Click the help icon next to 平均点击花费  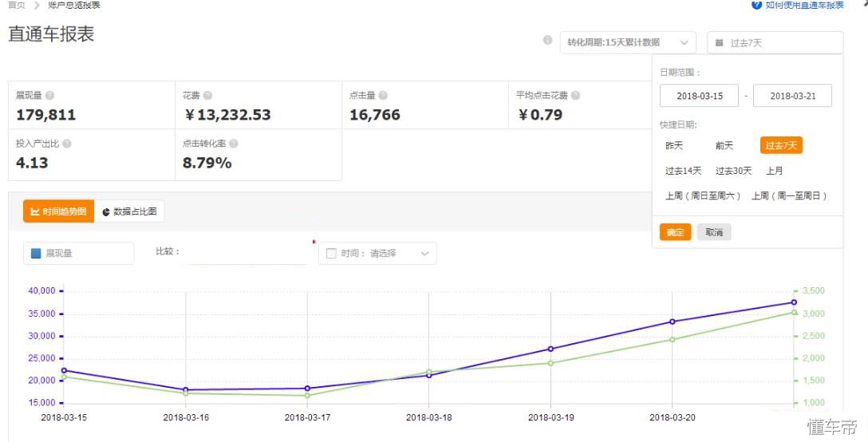pyautogui.click(x=576, y=96)
